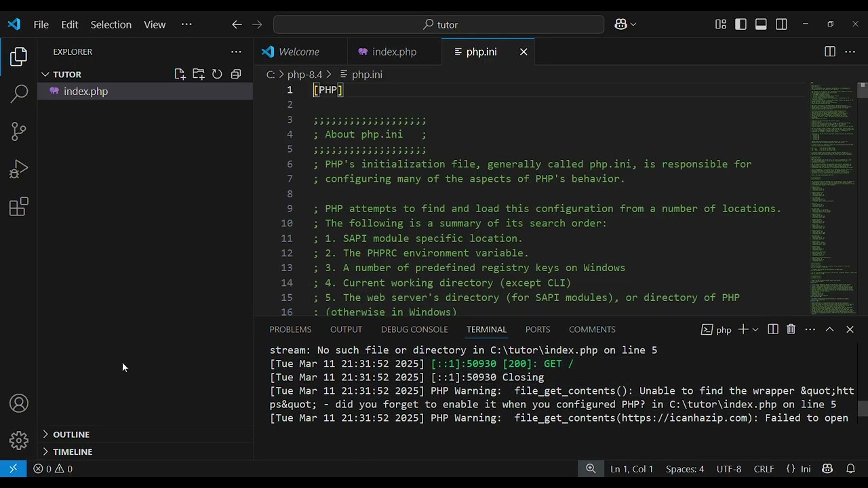Expand the TIMELINE section

(x=45, y=451)
